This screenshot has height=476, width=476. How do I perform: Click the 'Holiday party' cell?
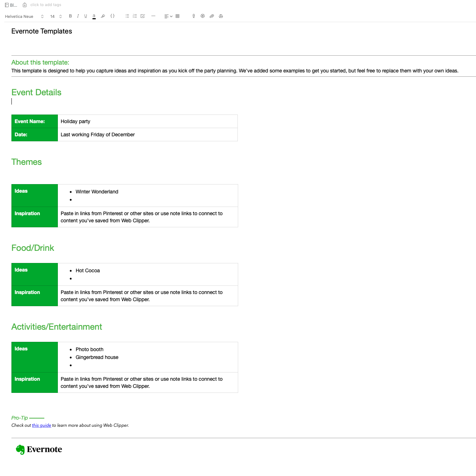click(x=147, y=121)
